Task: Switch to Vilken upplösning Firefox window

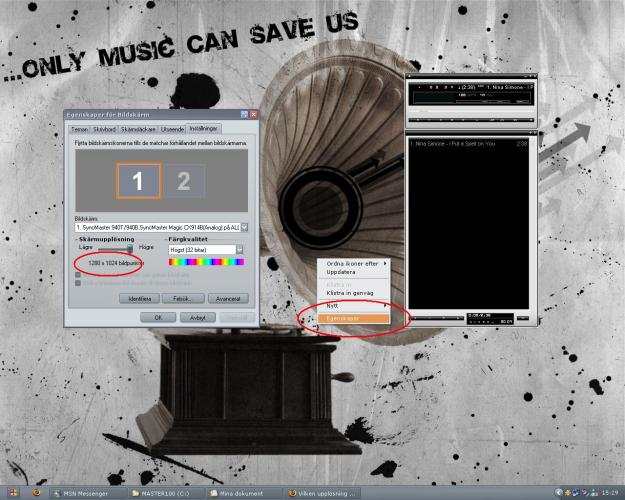Action: tap(323, 493)
